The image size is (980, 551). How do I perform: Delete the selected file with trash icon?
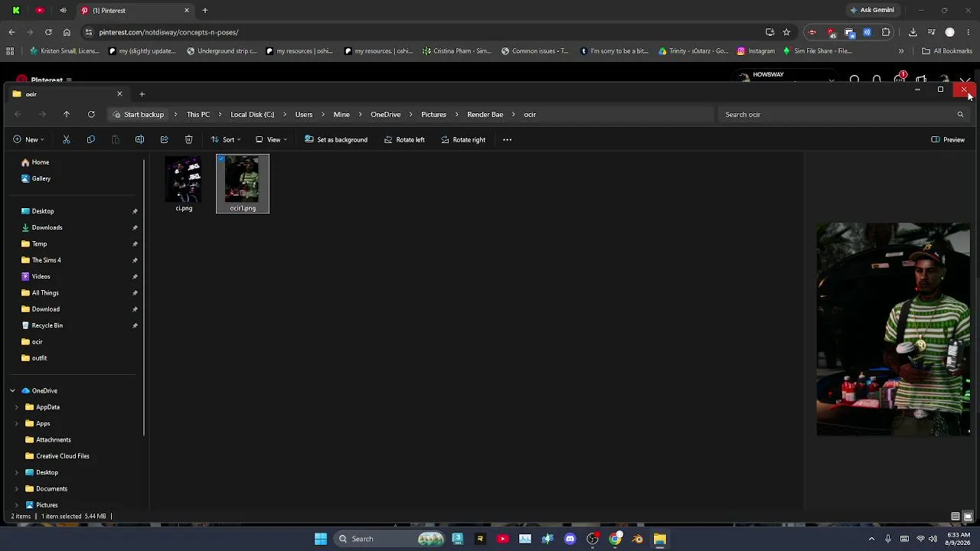pos(188,139)
